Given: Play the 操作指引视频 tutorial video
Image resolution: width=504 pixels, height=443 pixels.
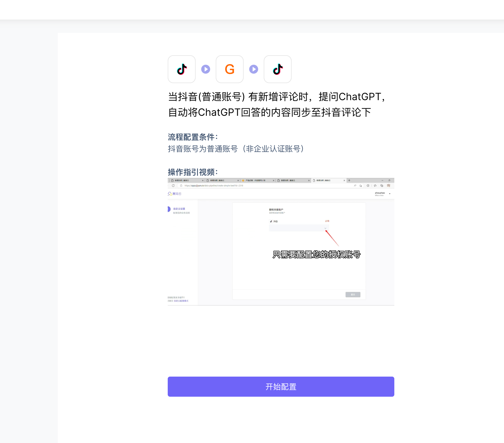Looking at the screenshot, I should click(281, 242).
